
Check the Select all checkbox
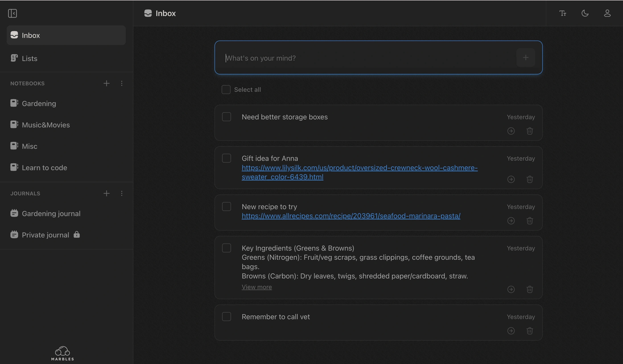pos(226,90)
